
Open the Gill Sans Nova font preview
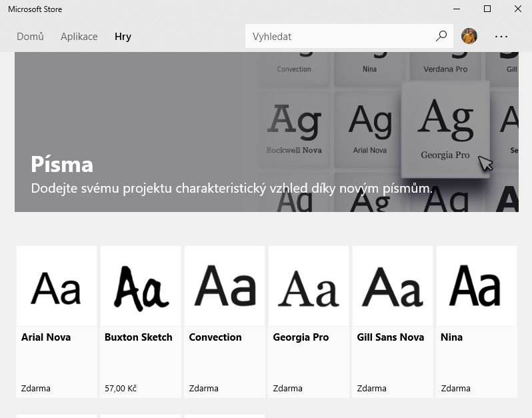click(x=393, y=286)
